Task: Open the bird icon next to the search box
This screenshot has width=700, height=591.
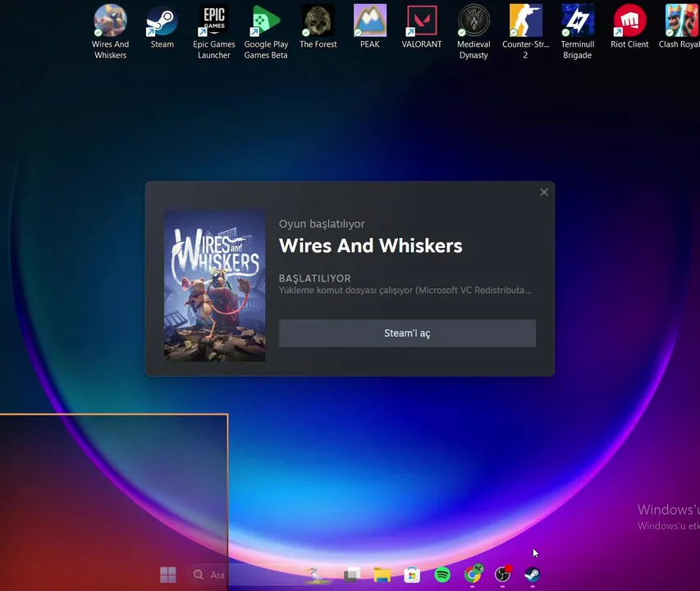Action: [x=317, y=575]
